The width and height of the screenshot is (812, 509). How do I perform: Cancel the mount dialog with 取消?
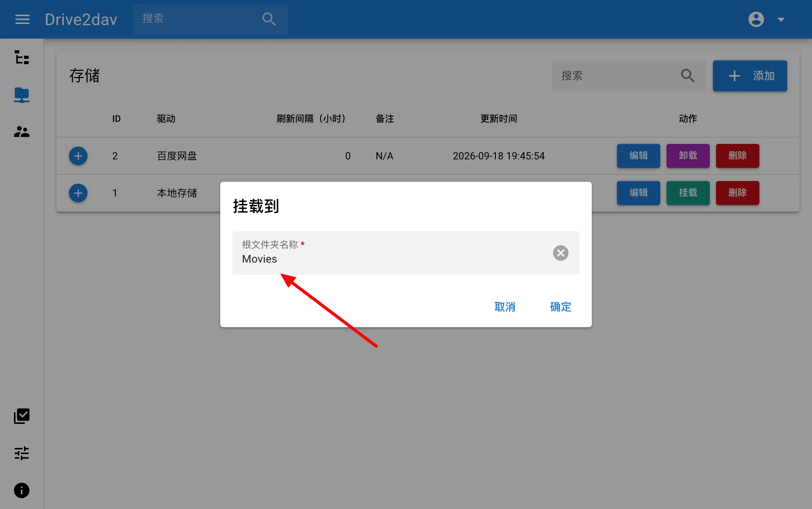[505, 307]
